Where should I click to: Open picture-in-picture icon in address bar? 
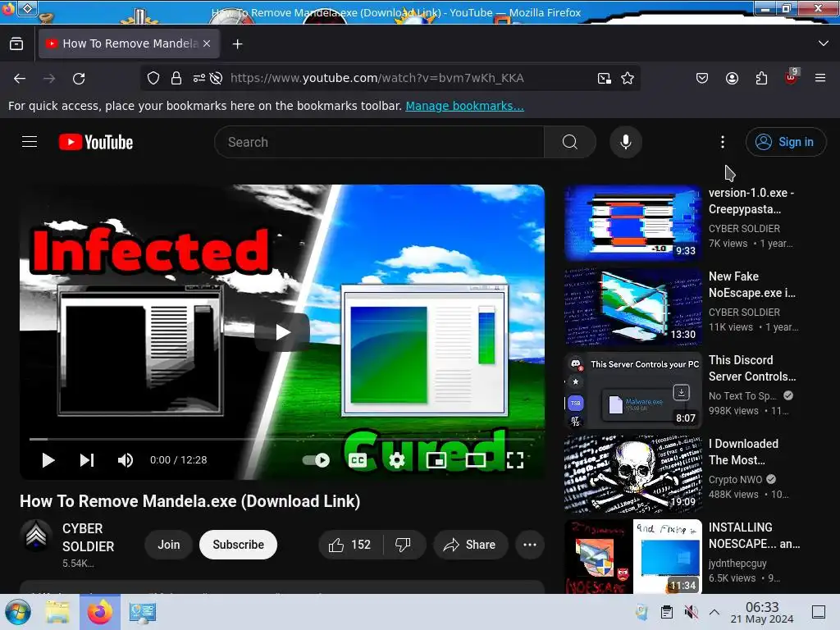(605, 79)
